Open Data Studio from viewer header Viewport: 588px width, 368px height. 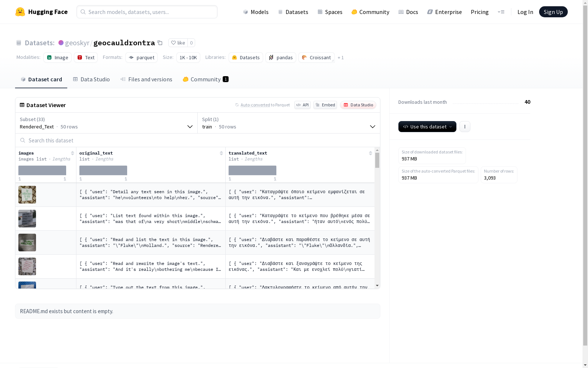tap(358, 105)
